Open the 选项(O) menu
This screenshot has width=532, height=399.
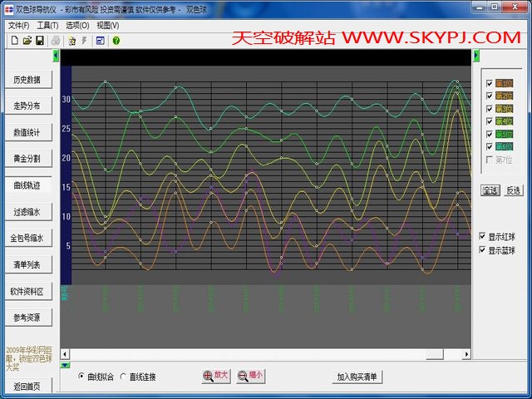[x=78, y=26]
